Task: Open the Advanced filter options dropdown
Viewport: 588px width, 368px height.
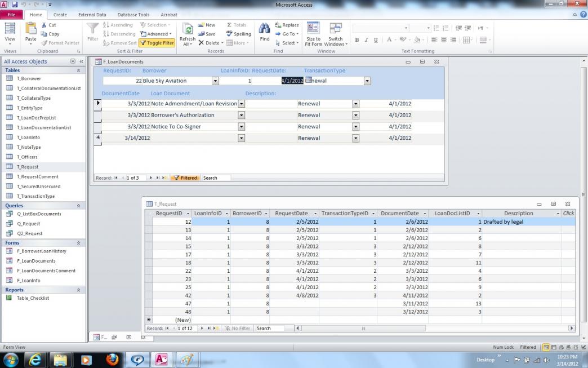Action: pos(156,34)
